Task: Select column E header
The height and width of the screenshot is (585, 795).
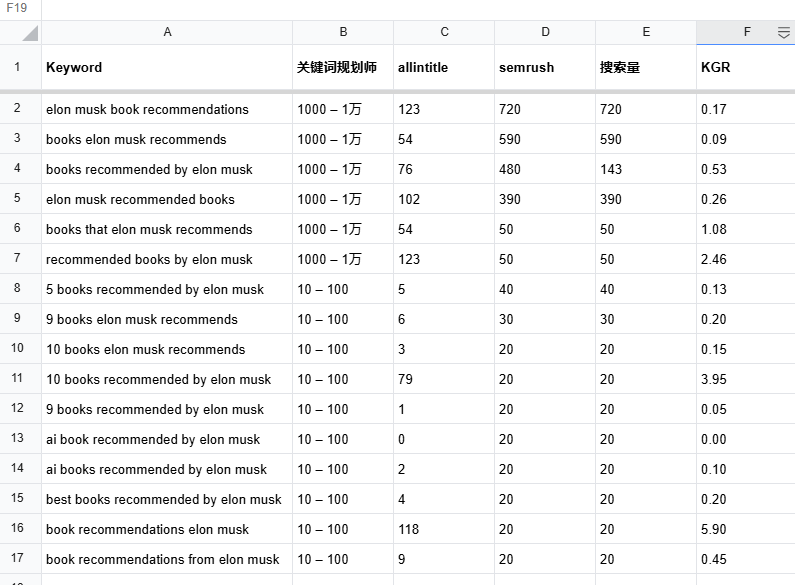Action: tap(646, 32)
